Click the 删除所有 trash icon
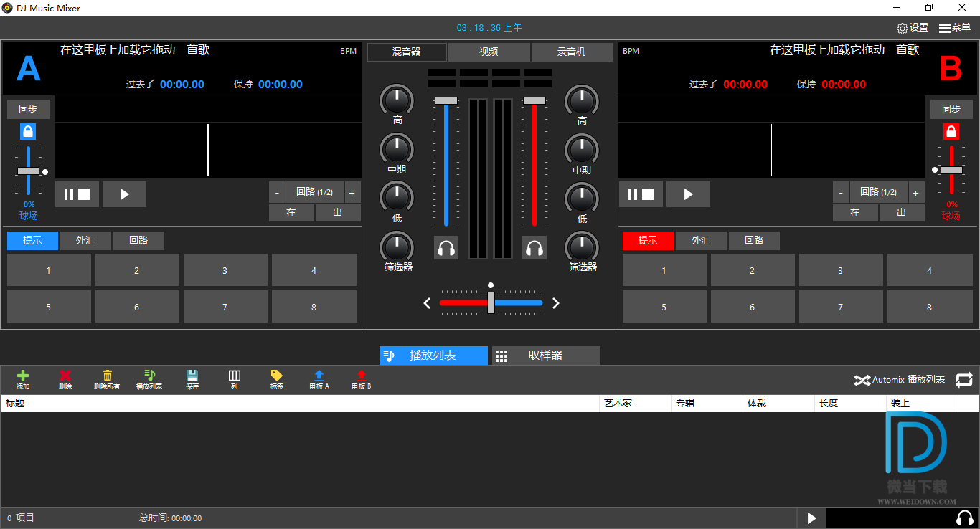980x529 pixels. (108, 376)
